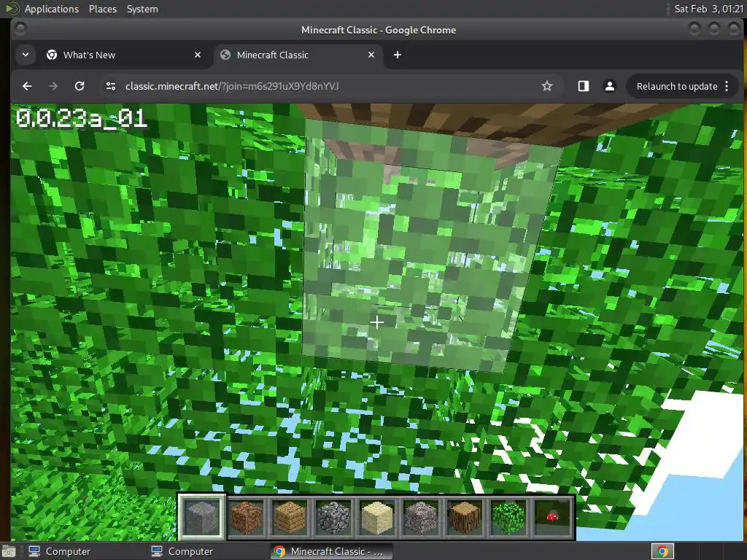Close the What's New tab
The height and width of the screenshot is (560, 747).
click(198, 55)
